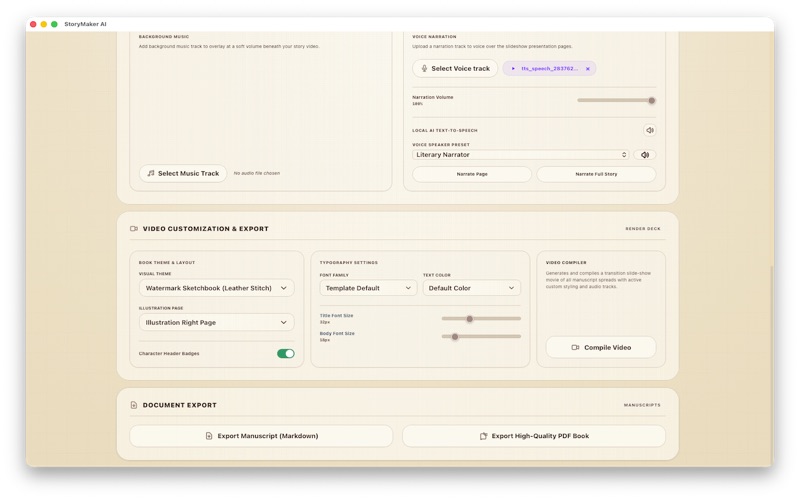Click the StoryMaker AI window title
The height and width of the screenshot is (500, 800).
pyautogui.click(x=85, y=24)
